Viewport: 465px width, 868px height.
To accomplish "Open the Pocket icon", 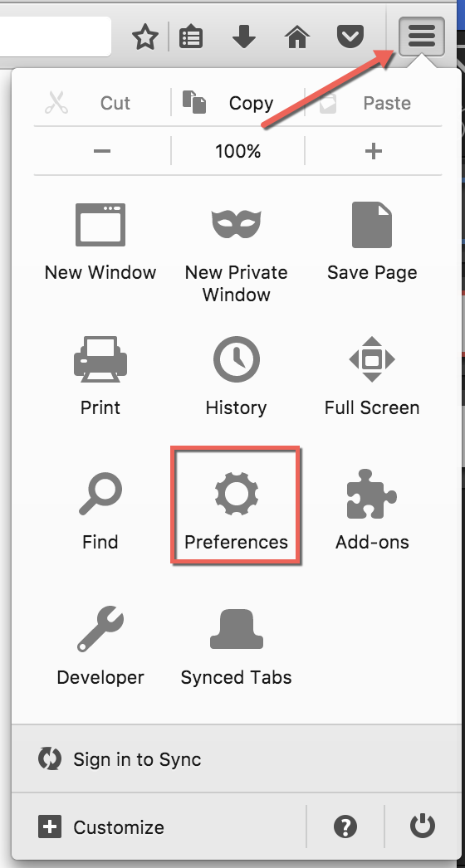I will pos(350,37).
